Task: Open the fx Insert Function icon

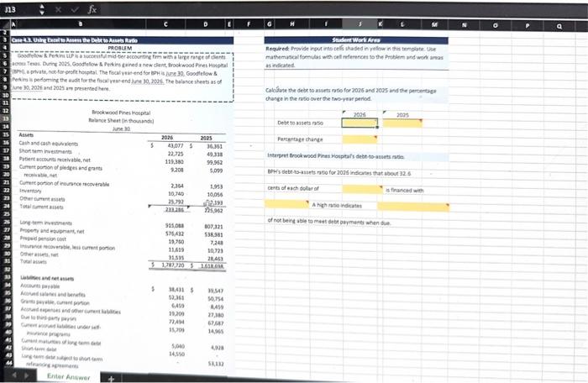Action: 92,9
